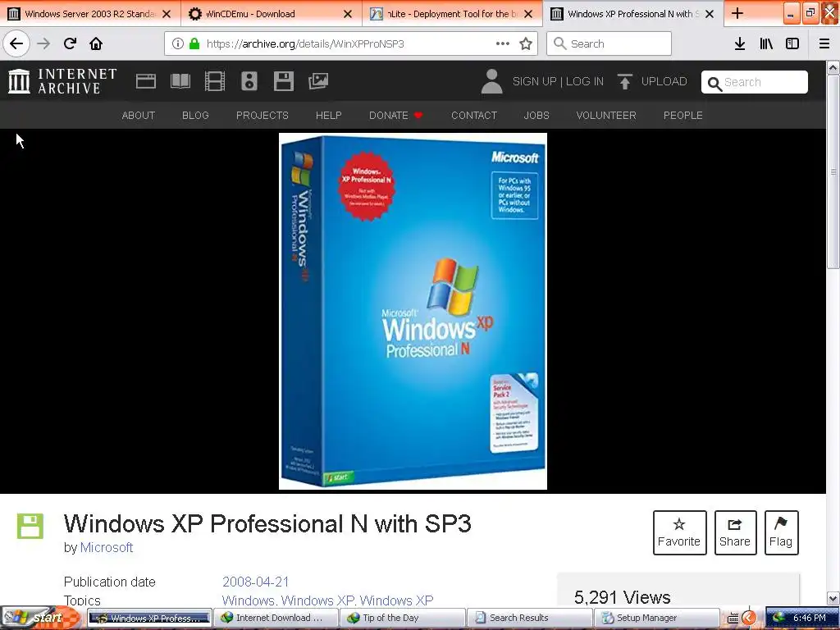Click the upload arrow icon

(x=624, y=81)
